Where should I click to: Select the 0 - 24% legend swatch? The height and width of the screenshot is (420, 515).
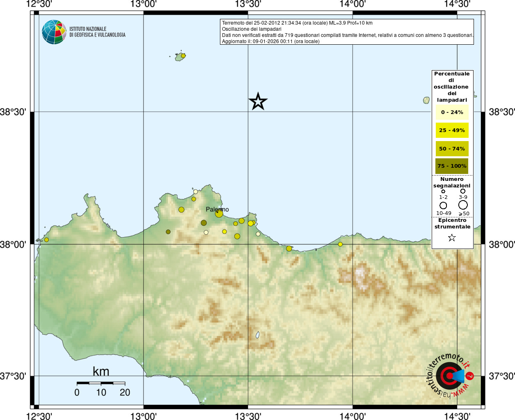point(452,112)
